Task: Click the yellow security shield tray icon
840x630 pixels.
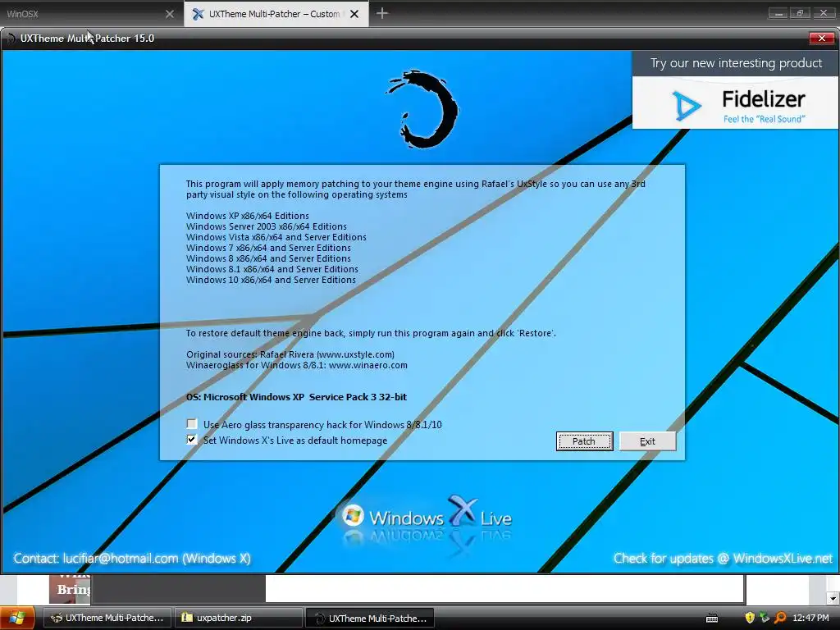Action: pos(750,618)
